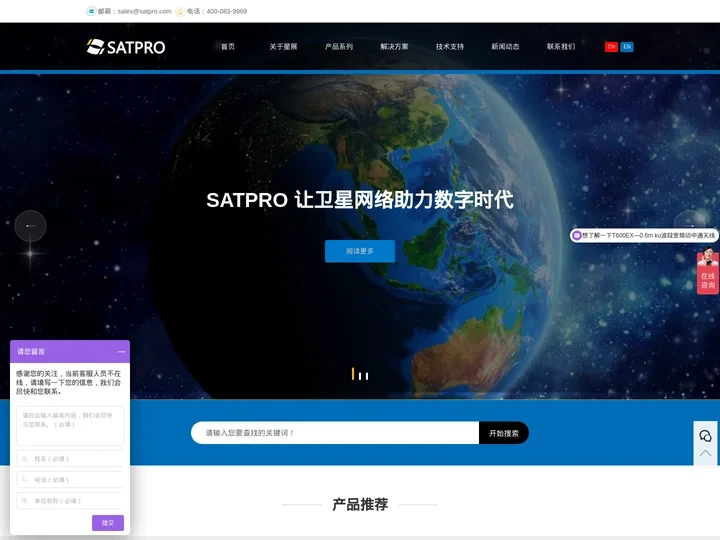The width and height of the screenshot is (720, 540).
Task: Open 关于星展 menu item
Action: pyautogui.click(x=283, y=46)
